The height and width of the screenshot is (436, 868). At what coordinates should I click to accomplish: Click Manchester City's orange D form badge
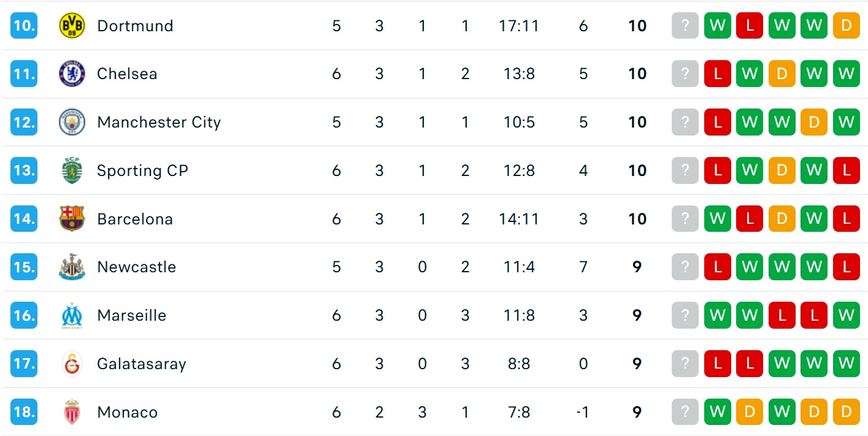(x=814, y=122)
